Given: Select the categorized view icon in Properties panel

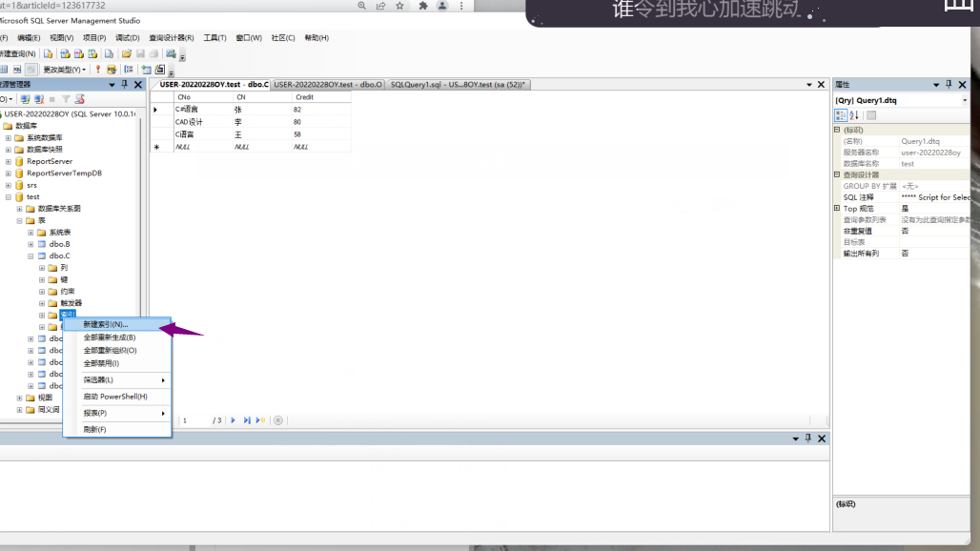Looking at the screenshot, I should pyautogui.click(x=839, y=115).
